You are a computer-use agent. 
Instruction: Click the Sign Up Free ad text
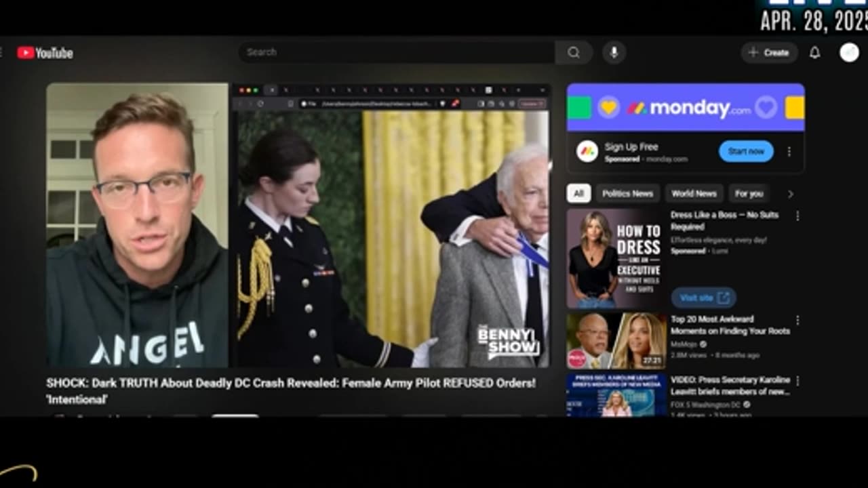point(631,146)
